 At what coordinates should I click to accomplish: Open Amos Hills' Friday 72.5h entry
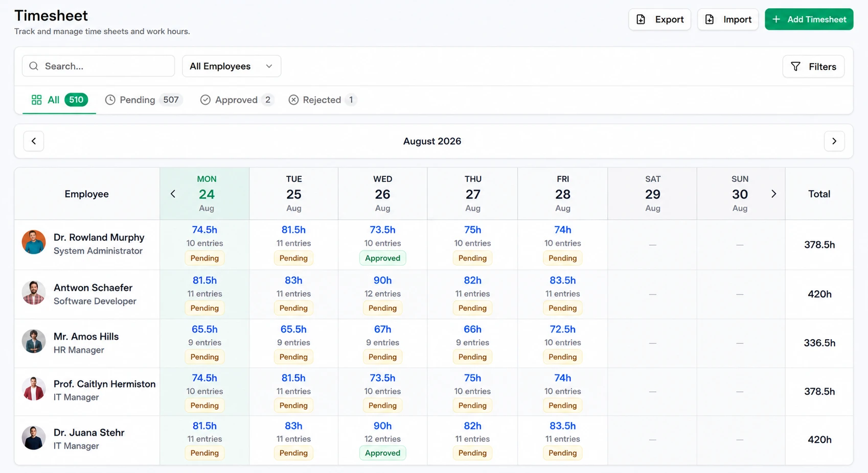pyautogui.click(x=563, y=329)
